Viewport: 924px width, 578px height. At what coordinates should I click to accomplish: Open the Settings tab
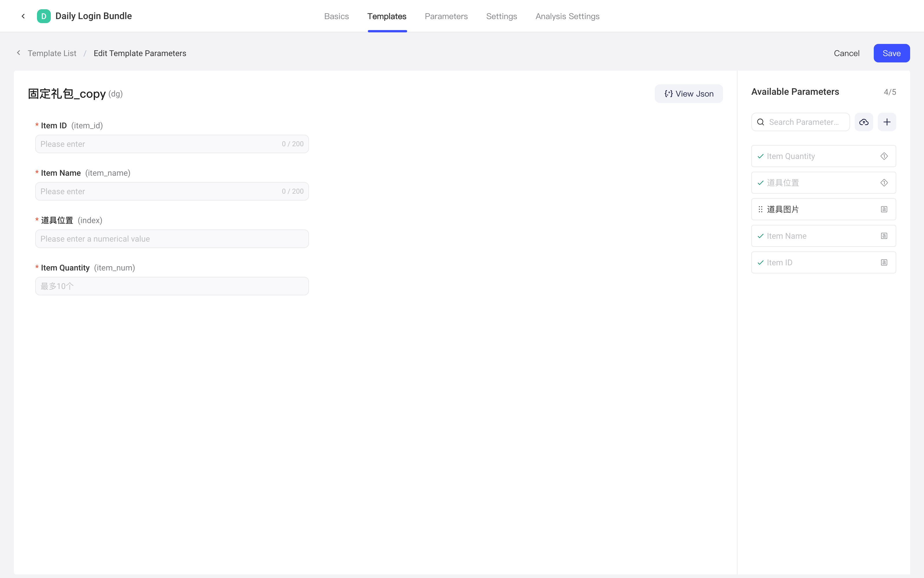point(501,16)
